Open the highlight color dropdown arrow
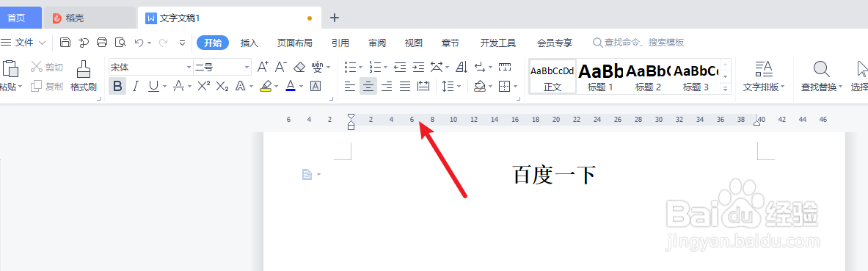Screen dimensions: 868x271 276,87
